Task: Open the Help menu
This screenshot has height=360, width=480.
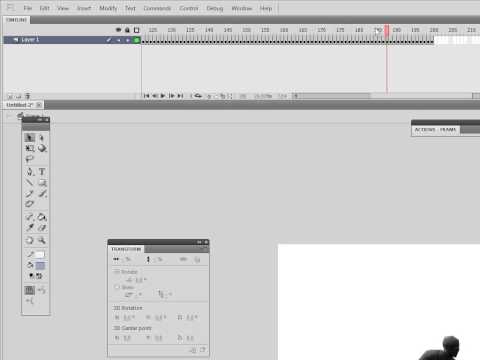Action: tap(266, 8)
